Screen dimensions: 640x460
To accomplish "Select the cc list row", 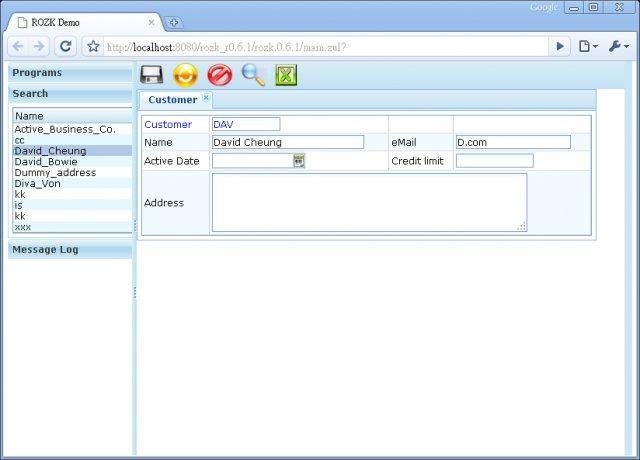I will (x=73, y=140).
